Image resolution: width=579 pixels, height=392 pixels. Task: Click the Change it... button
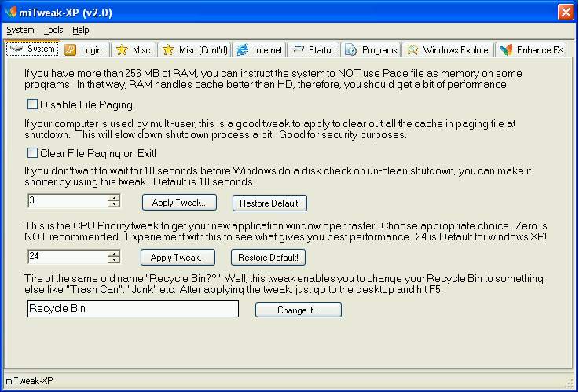coord(299,310)
